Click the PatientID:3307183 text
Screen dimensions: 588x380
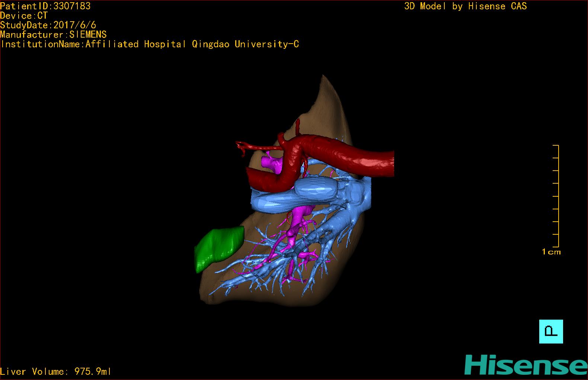pyautogui.click(x=45, y=6)
